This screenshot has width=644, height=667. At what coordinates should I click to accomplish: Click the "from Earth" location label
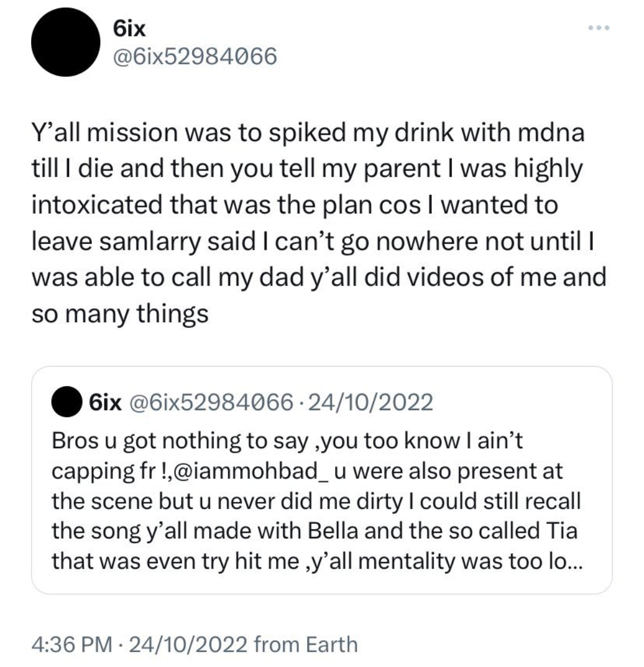[x=306, y=644]
